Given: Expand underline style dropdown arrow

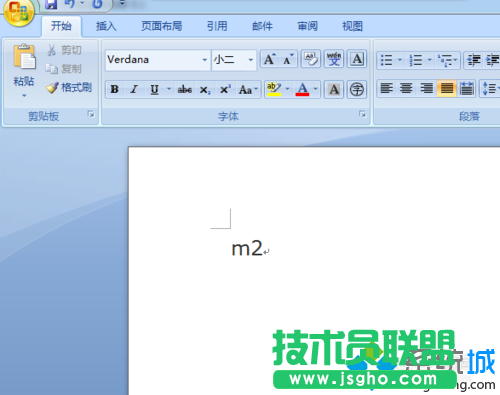Looking at the screenshot, I should click(x=169, y=89).
